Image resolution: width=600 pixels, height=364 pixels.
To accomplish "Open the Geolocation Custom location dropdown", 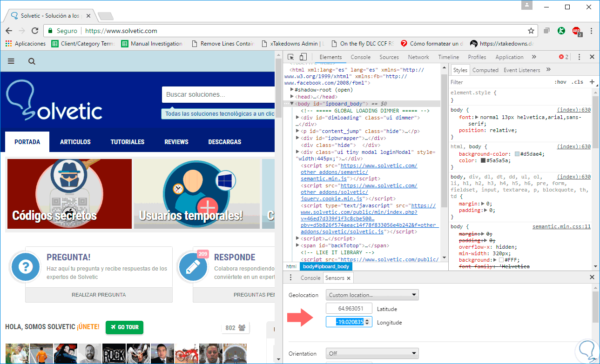I will click(372, 295).
